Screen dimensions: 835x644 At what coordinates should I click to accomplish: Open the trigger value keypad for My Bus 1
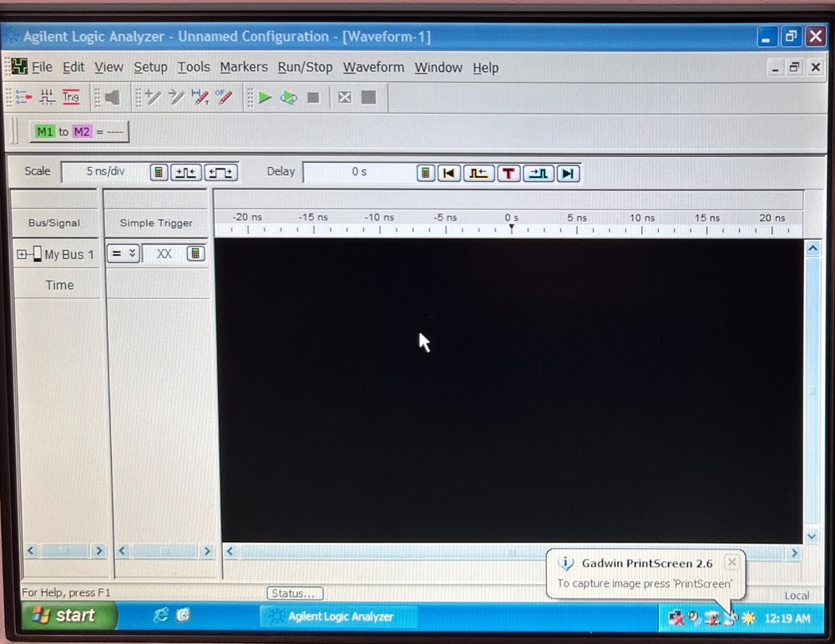pyautogui.click(x=195, y=254)
